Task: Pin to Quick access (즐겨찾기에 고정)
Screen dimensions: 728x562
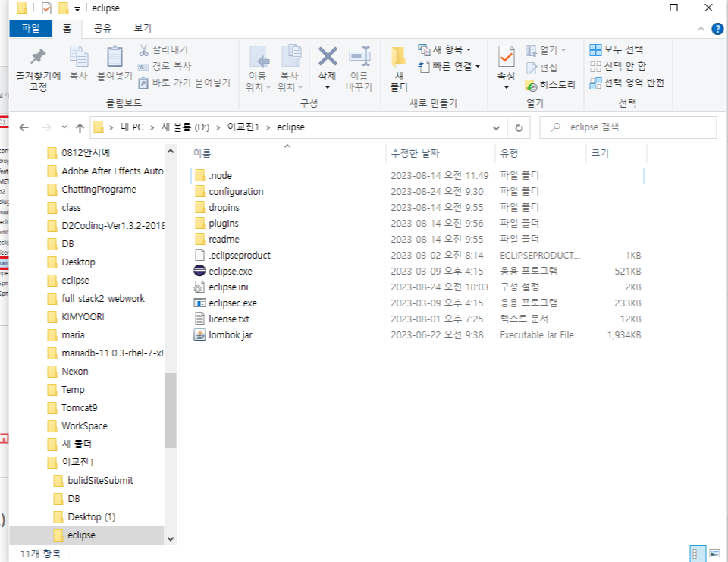Action: pyautogui.click(x=38, y=68)
